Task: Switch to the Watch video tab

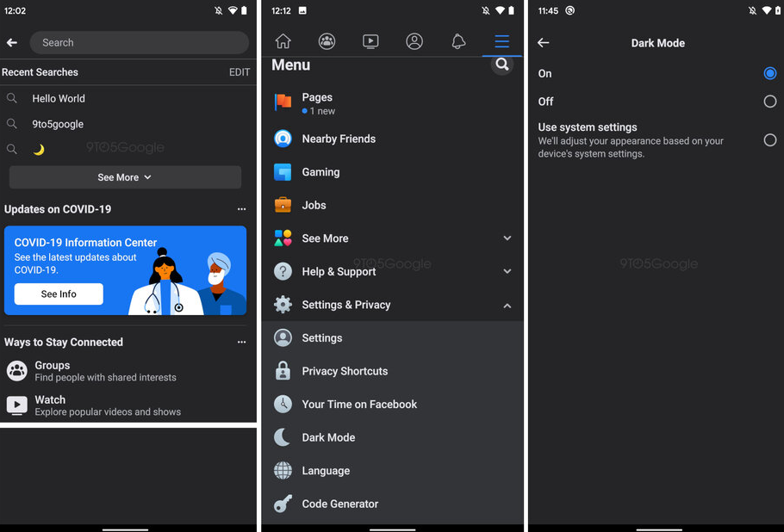Action: pyautogui.click(x=370, y=41)
